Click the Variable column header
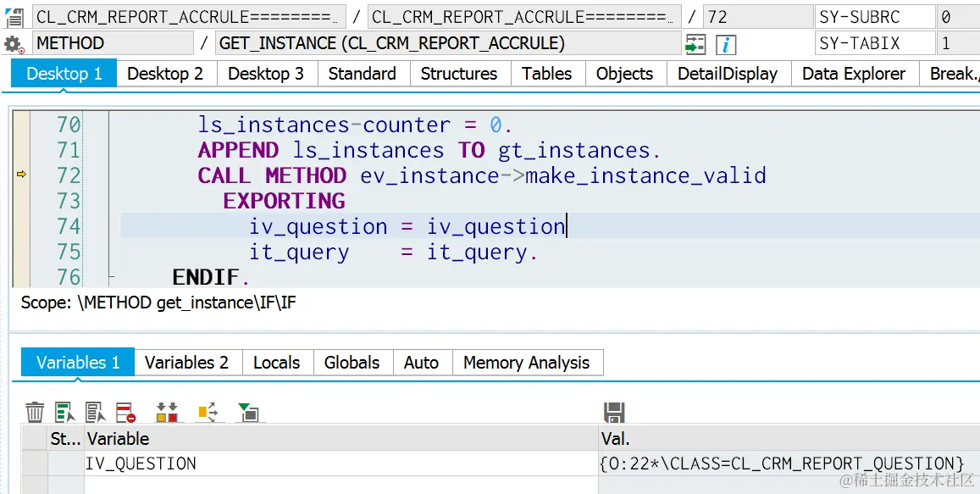 click(x=341, y=438)
